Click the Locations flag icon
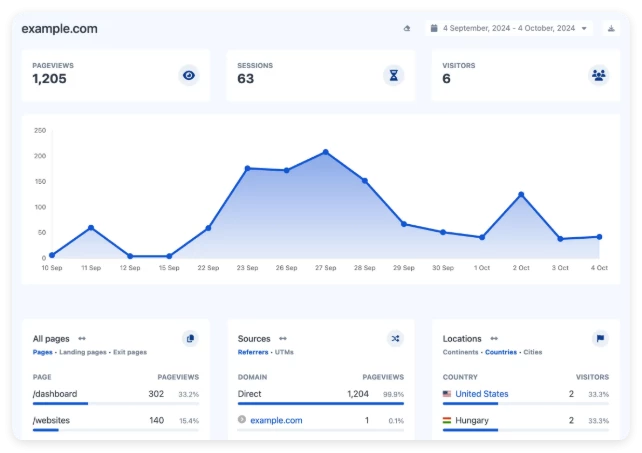The width and height of the screenshot is (642, 453). 599,339
